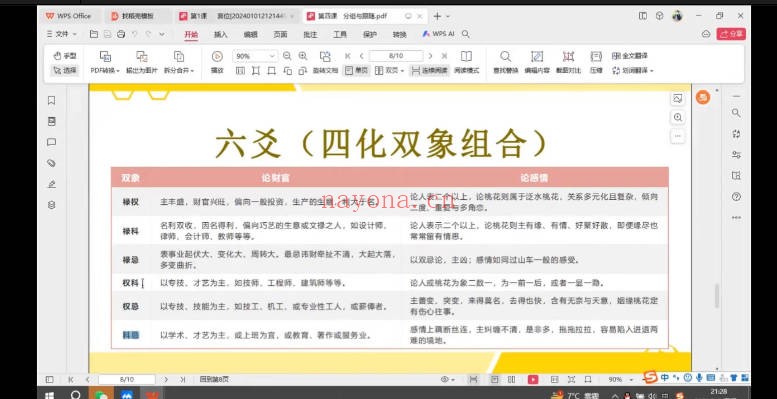The width and height of the screenshot is (777, 399).
Task: Switch to the WPS Office home tab
Action: pos(68,16)
